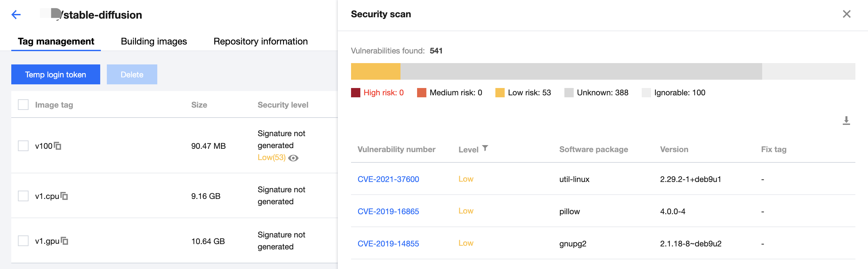The image size is (868, 269).
Task: Close the Security scan panel
Action: click(x=846, y=14)
